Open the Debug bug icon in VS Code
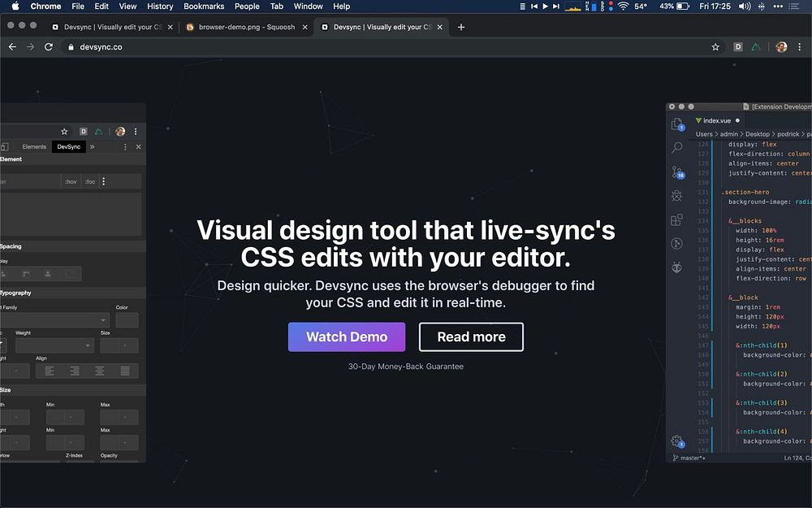This screenshot has width=812, height=508. tap(677, 195)
